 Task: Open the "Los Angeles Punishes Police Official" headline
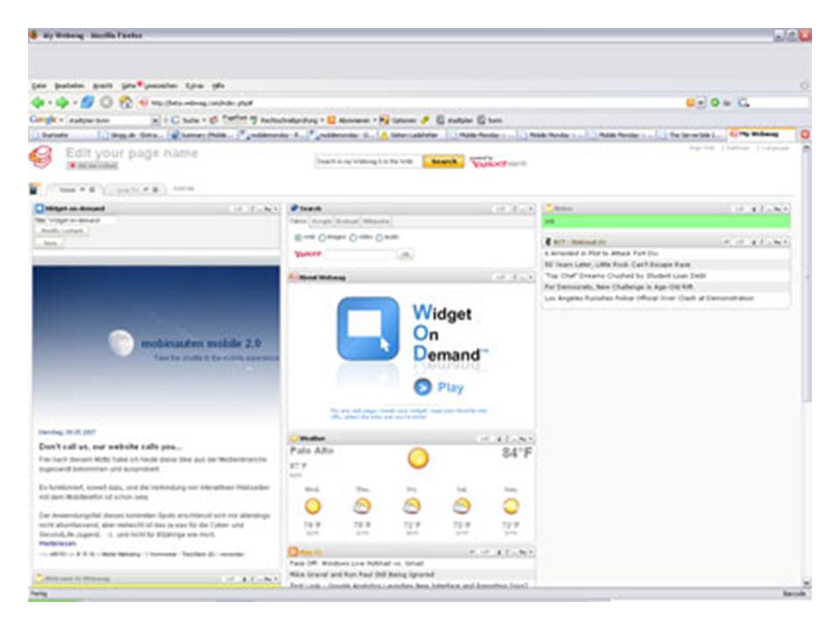pos(648,297)
